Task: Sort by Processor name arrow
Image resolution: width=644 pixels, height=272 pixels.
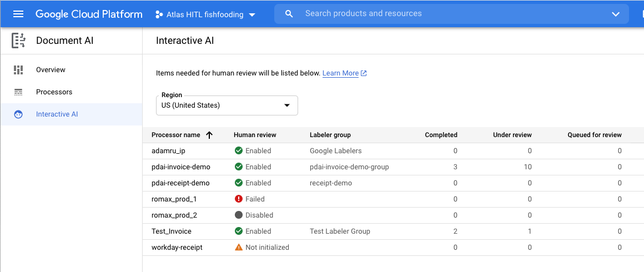Action: [x=209, y=135]
